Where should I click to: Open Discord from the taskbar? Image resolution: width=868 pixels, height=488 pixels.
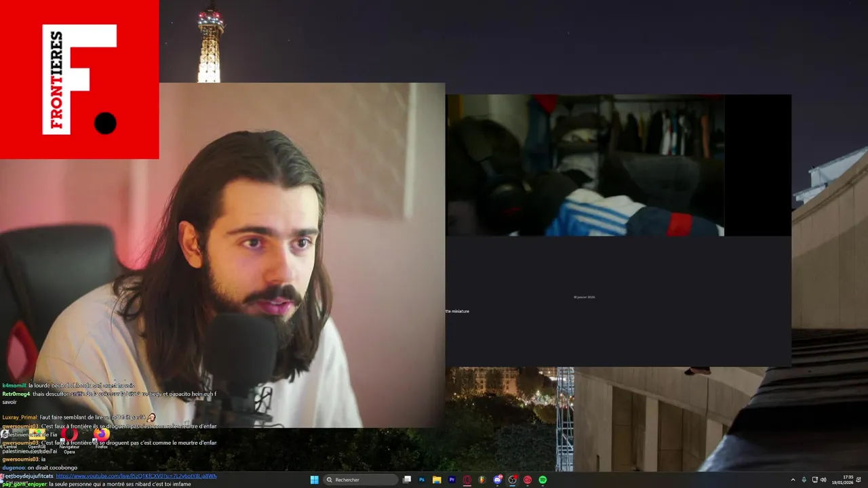(x=498, y=480)
